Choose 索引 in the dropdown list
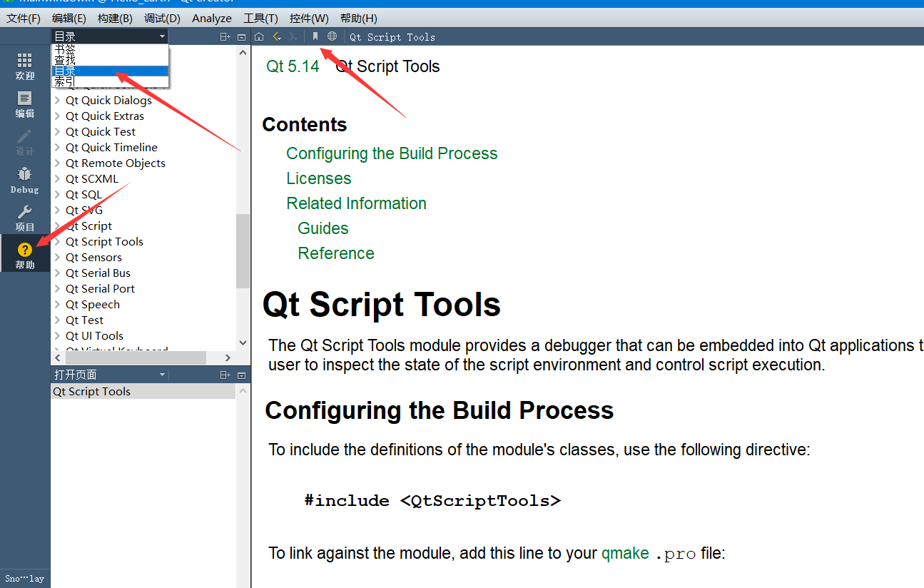The width and height of the screenshot is (924, 588). (110, 81)
